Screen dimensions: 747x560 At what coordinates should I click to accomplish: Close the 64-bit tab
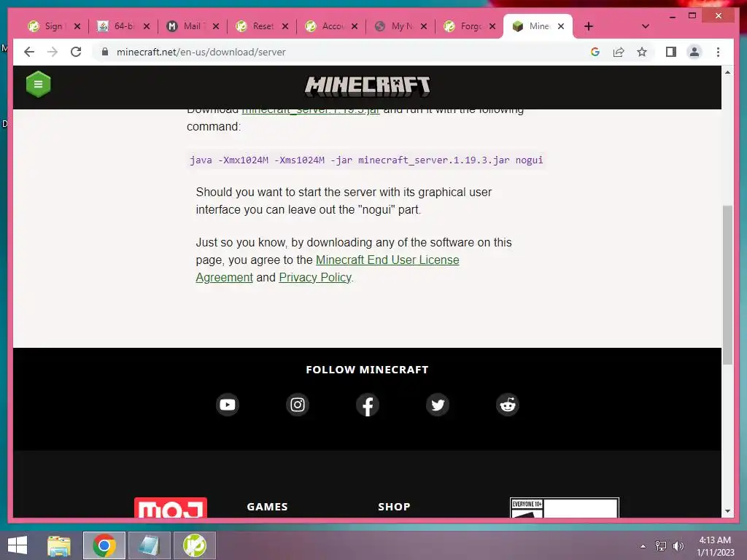pos(147,26)
